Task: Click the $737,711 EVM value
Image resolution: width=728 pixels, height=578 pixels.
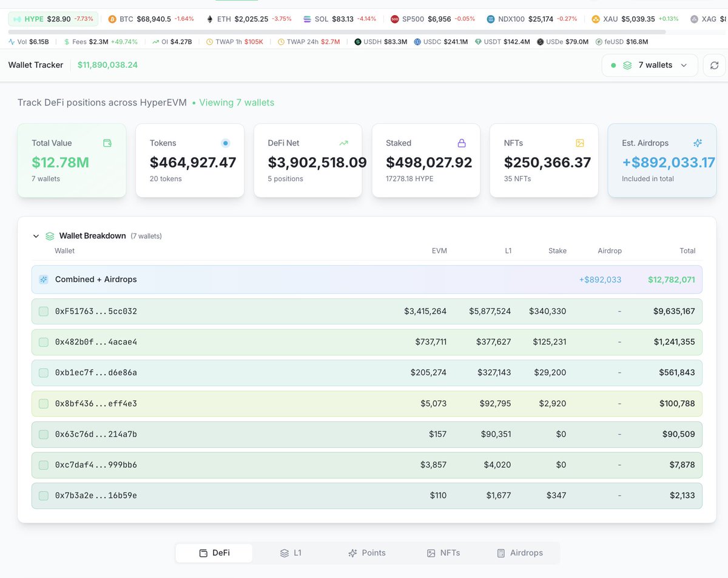Action: click(431, 342)
